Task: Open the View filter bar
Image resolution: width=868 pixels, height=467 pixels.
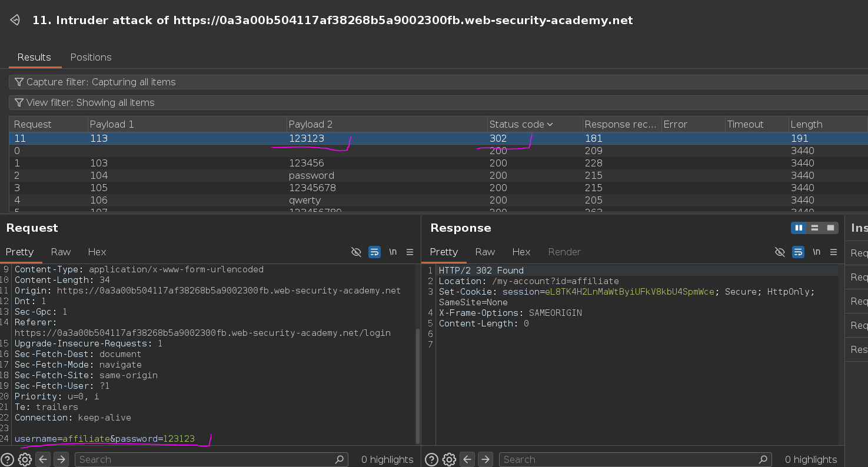Action: (438, 102)
